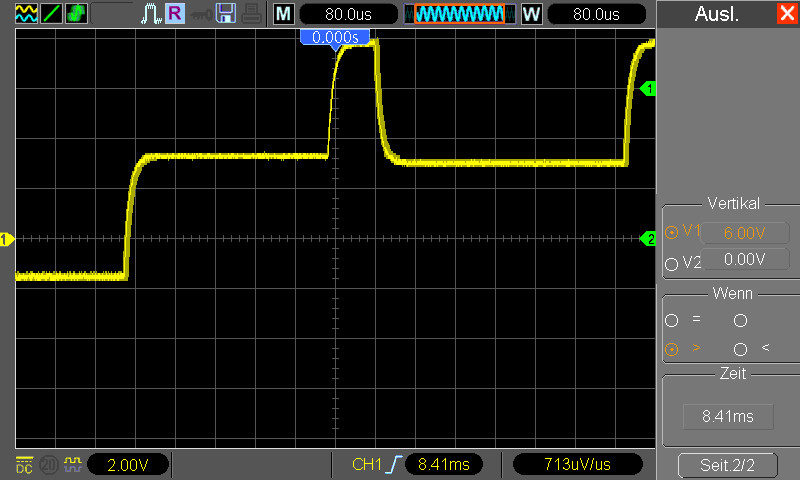The height and width of the screenshot is (480, 800).
Task: Click the green pulse waveform icon
Action: tap(76, 13)
